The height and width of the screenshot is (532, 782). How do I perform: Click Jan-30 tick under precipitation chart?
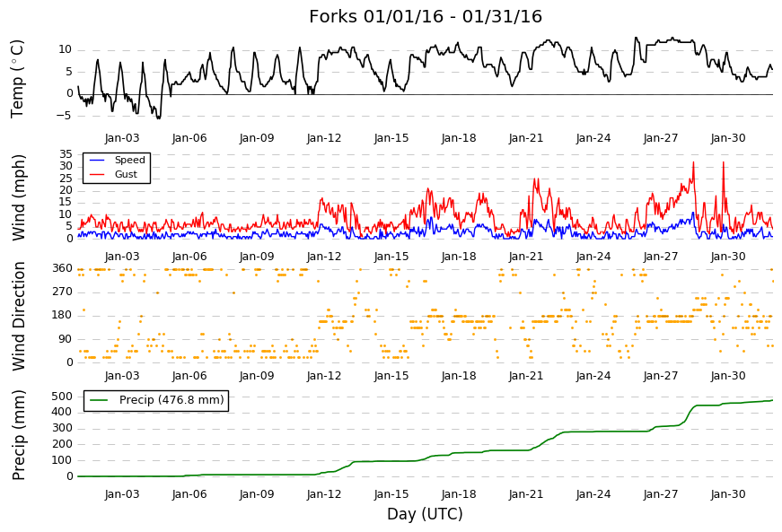coord(728,494)
